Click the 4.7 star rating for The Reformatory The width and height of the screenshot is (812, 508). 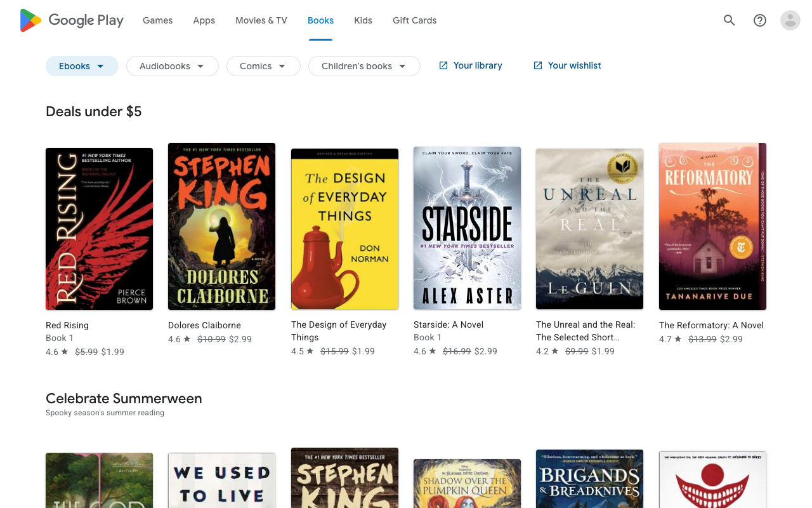pyautogui.click(x=670, y=339)
